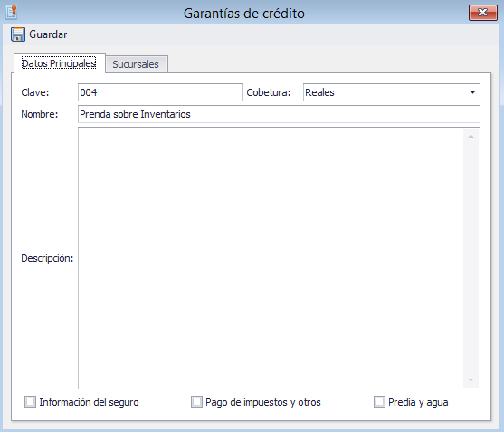504x432 pixels.
Task: Click the Pago de impuestos label text
Action: click(263, 402)
